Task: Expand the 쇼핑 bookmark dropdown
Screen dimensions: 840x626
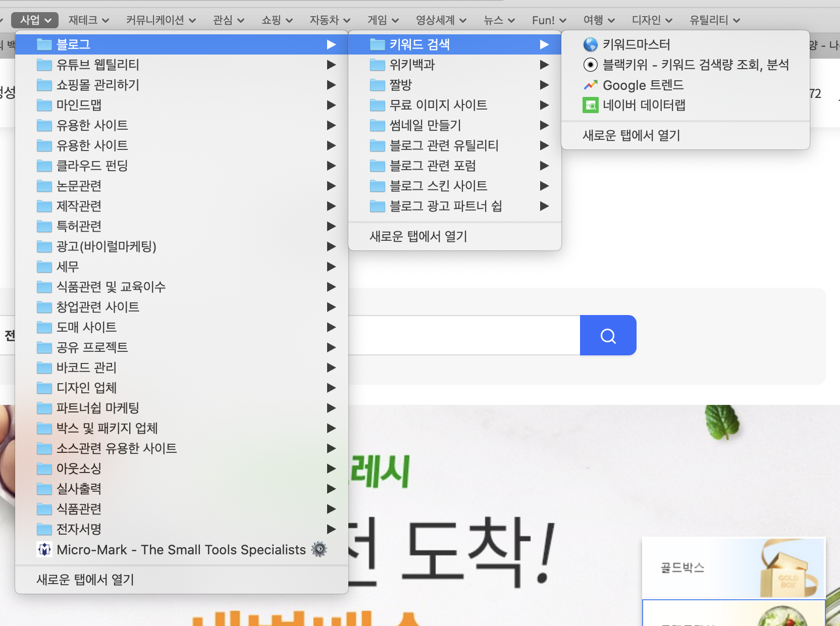Action: coord(277,20)
